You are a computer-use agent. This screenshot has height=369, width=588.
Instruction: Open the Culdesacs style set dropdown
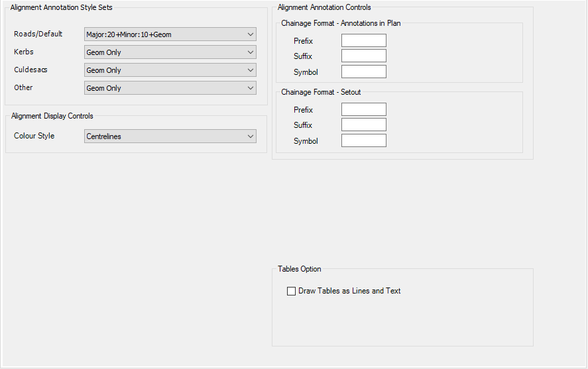point(170,70)
